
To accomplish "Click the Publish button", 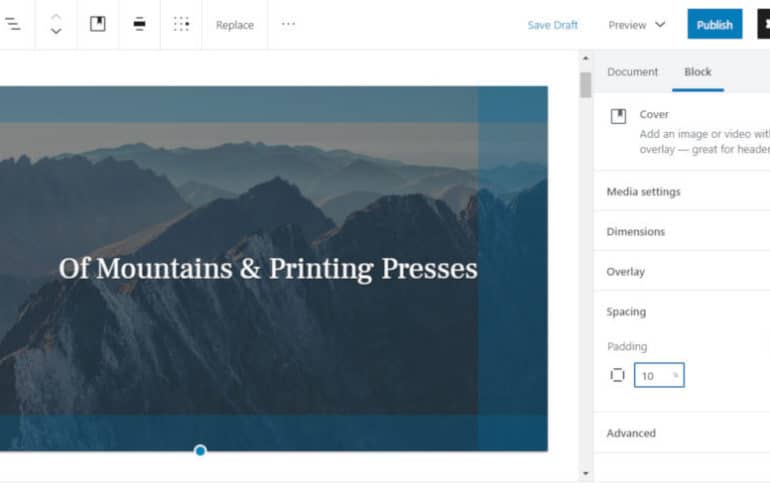I will (715, 24).
